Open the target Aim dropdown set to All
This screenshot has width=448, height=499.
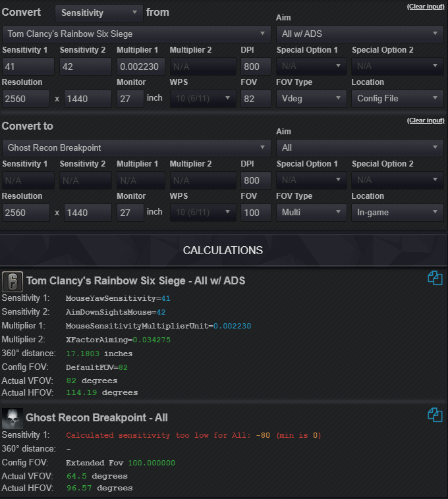point(360,147)
